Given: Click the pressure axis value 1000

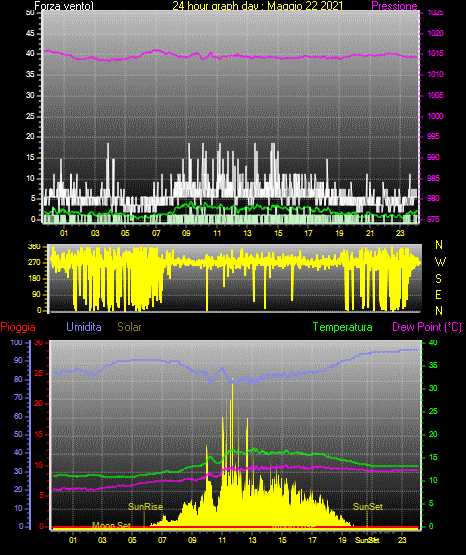Looking at the screenshot, I should point(435,116).
